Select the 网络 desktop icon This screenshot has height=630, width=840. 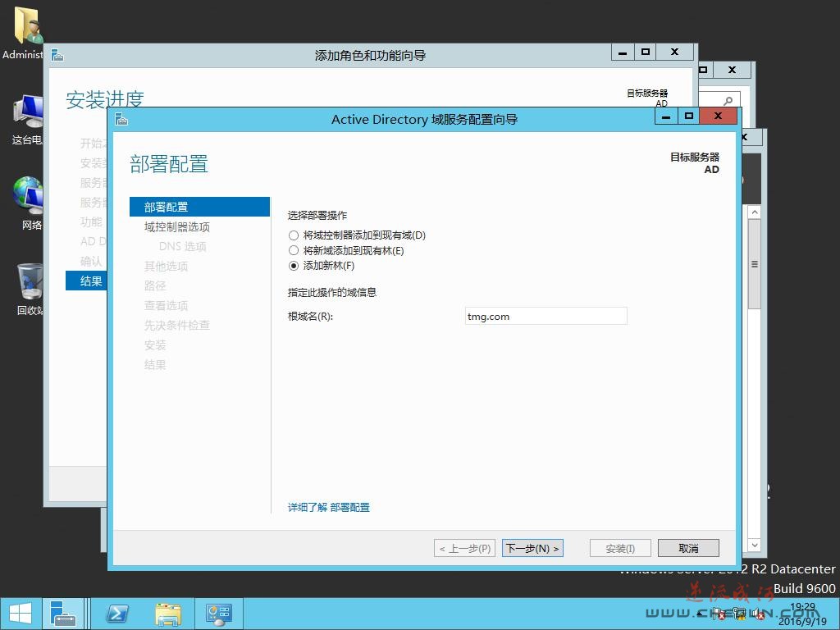[x=28, y=203]
